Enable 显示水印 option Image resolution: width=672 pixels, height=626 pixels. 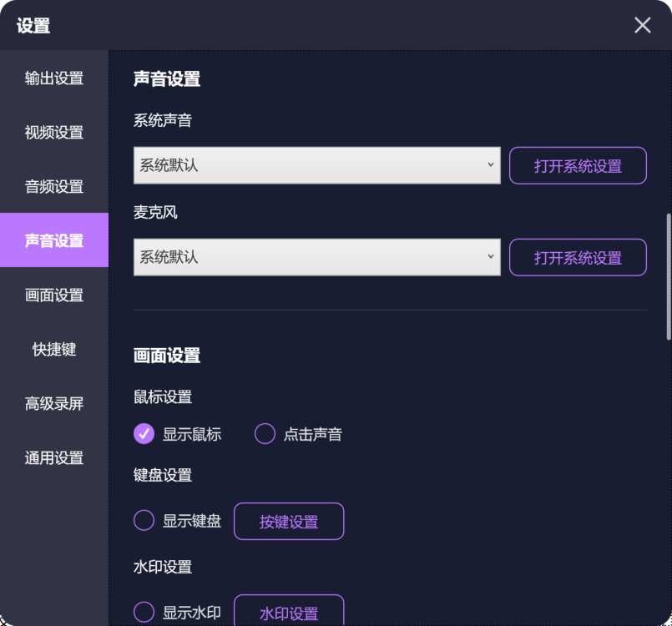(144, 612)
